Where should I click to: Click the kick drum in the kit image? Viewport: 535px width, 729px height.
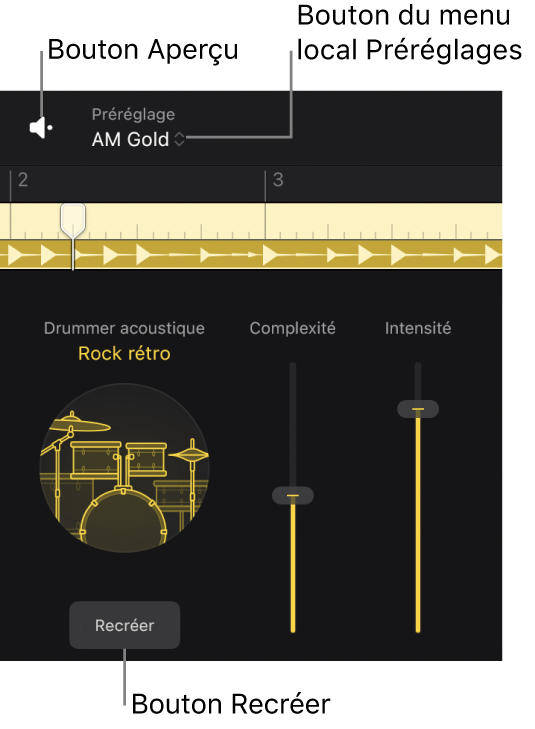pyautogui.click(x=124, y=520)
